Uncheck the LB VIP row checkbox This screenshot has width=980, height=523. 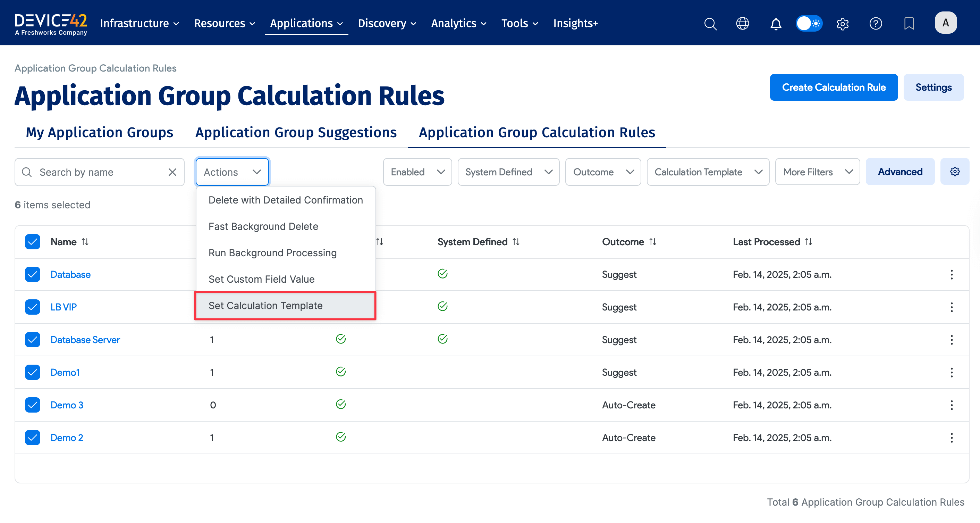[x=32, y=307]
